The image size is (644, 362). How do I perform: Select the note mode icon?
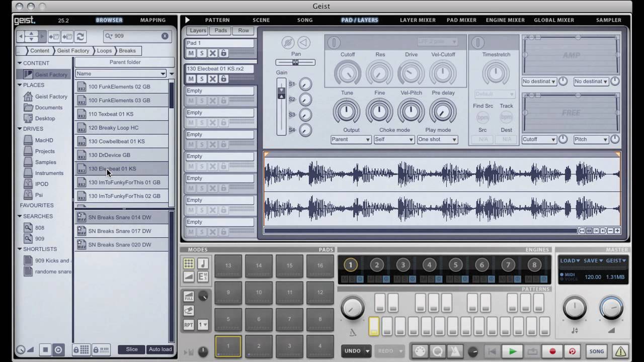pos(203,263)
